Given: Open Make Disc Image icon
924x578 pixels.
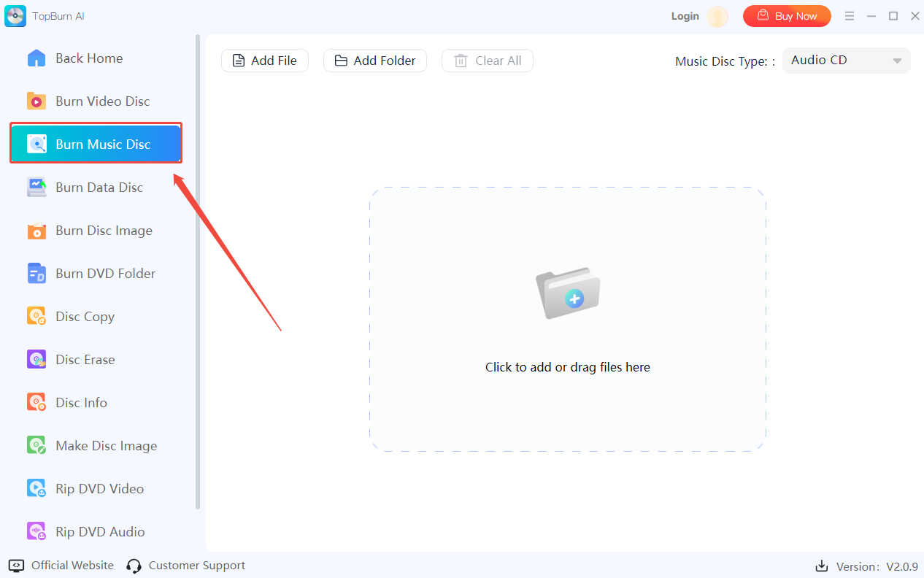Looking at the screenshot, I should pyautogui.click(x=36, y=446).
